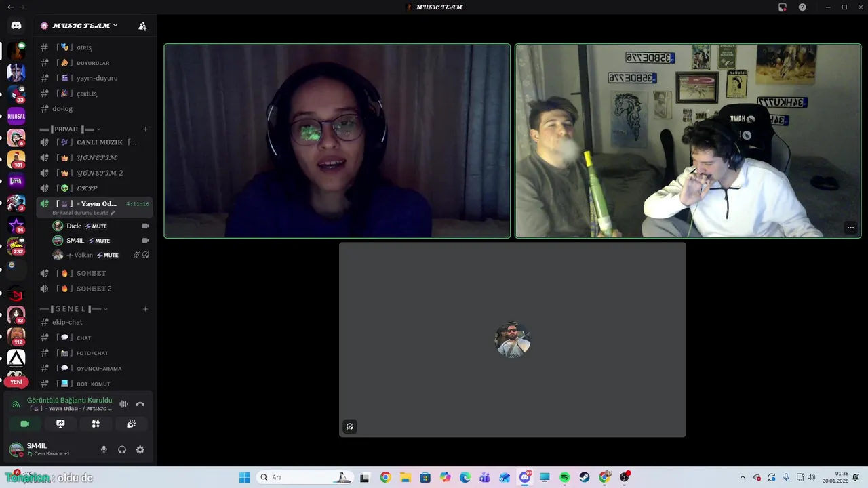Select Dicle in voice participant list
868x488 pixels.
(101, 226)
